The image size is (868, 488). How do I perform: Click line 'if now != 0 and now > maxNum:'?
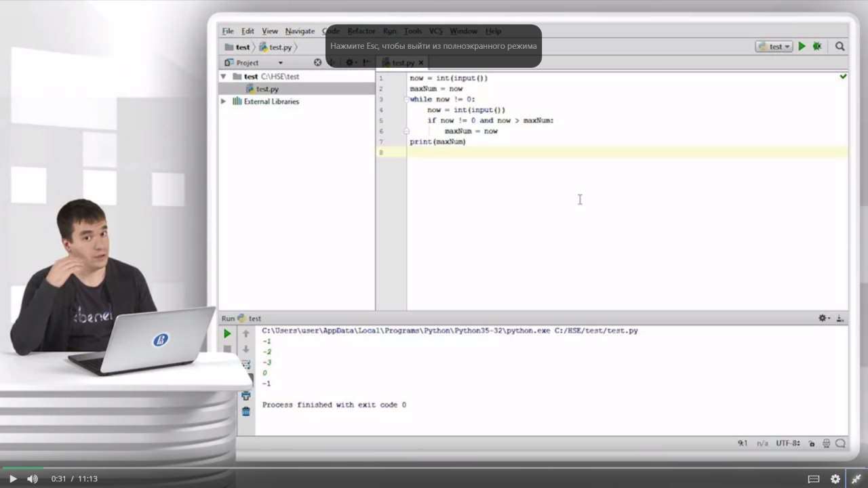pyautogui.click(x=490, y=121)
